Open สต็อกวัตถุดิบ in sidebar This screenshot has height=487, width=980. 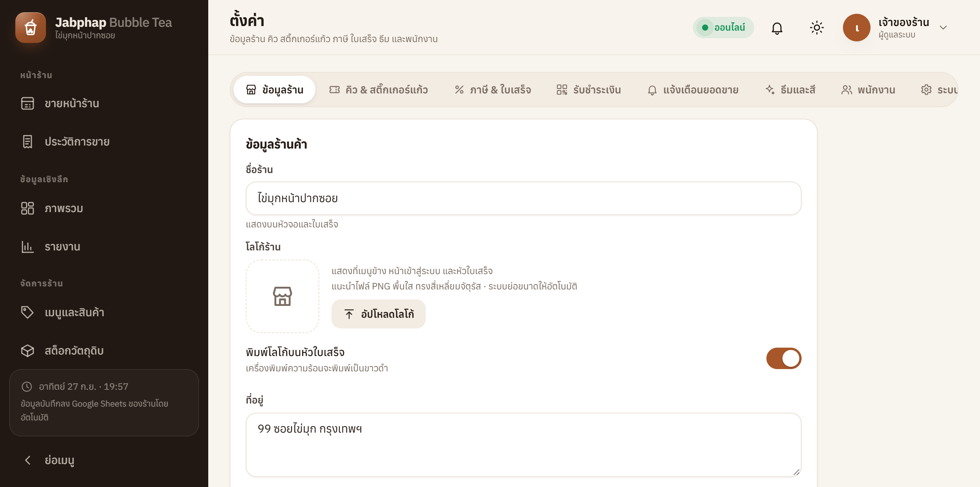point(104,351)
